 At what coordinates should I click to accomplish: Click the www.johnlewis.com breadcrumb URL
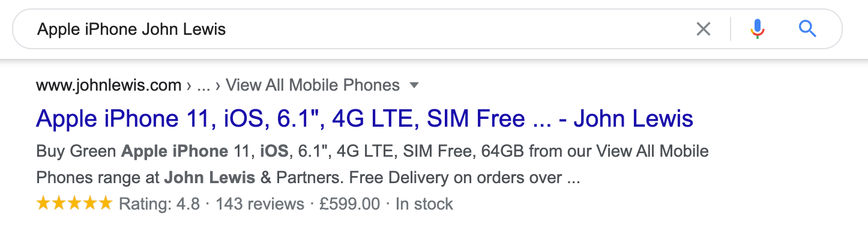(109, 85)
